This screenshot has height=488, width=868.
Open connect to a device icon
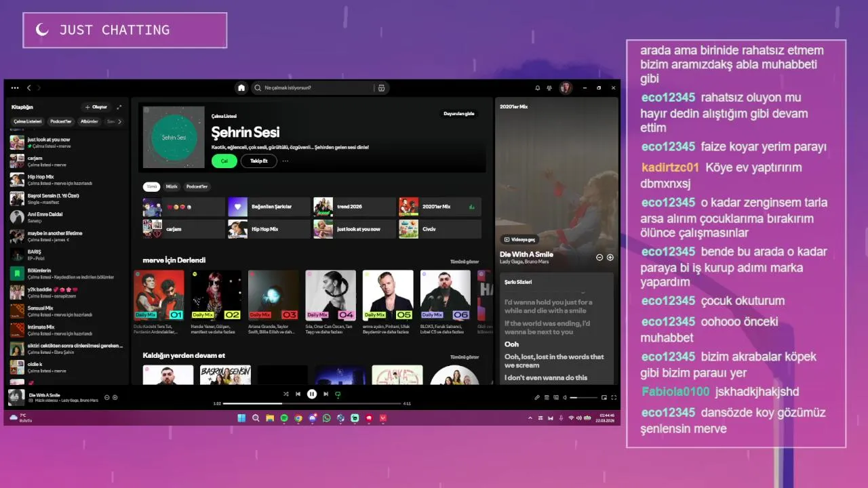pos(556,398)
